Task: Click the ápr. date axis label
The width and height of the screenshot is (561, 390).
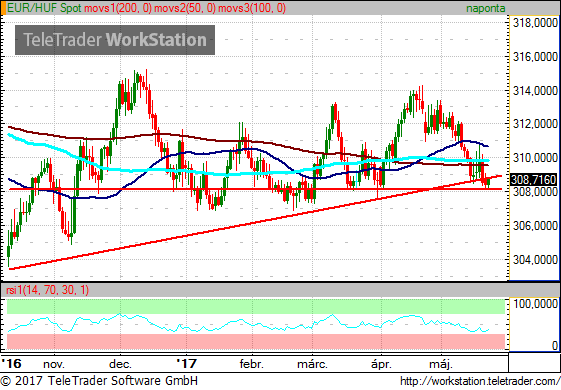Action: coord(381,364)
